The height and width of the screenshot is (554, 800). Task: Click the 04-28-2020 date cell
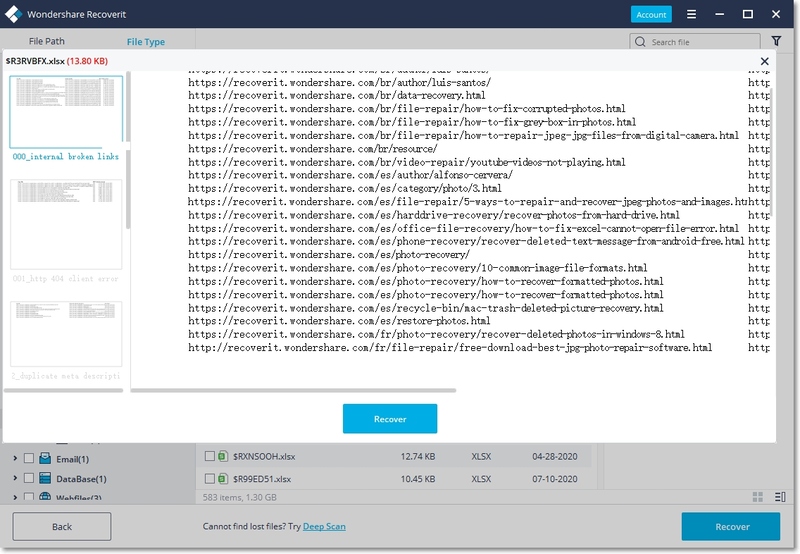[x=555, y=456]
